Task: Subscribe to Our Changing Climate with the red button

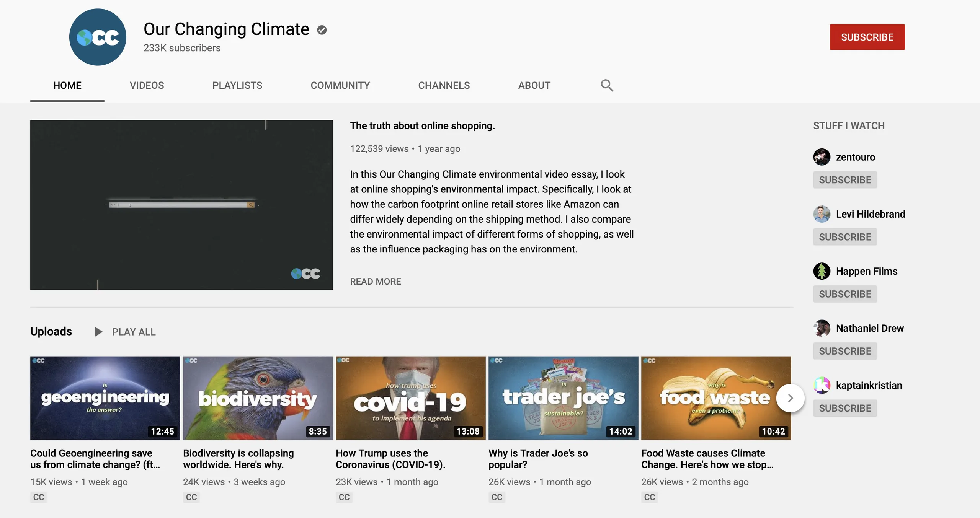Action: pyautogui.click(x=867, y=37)
